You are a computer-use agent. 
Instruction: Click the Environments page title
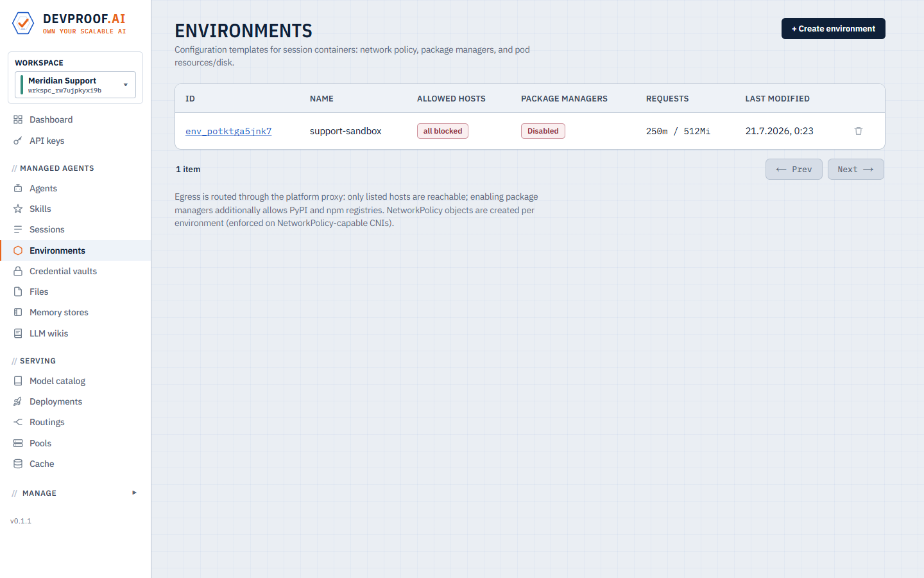[x=243, y=31]
